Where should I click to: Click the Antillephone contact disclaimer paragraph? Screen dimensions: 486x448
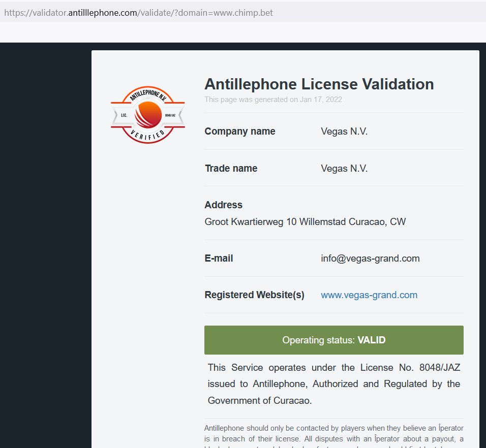(334, 436)
